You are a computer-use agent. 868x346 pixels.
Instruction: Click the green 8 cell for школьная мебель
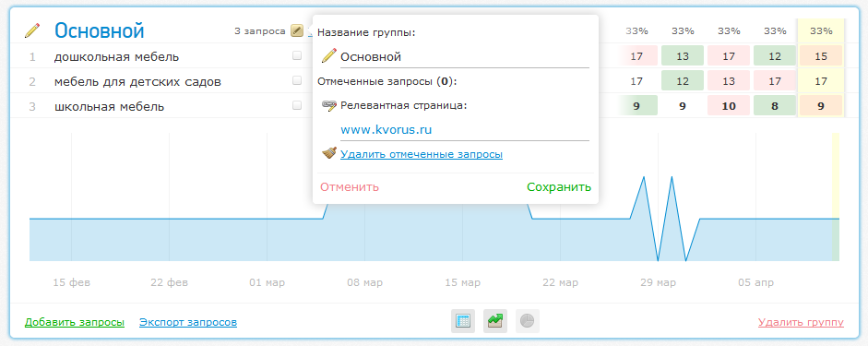pos(775,105)
